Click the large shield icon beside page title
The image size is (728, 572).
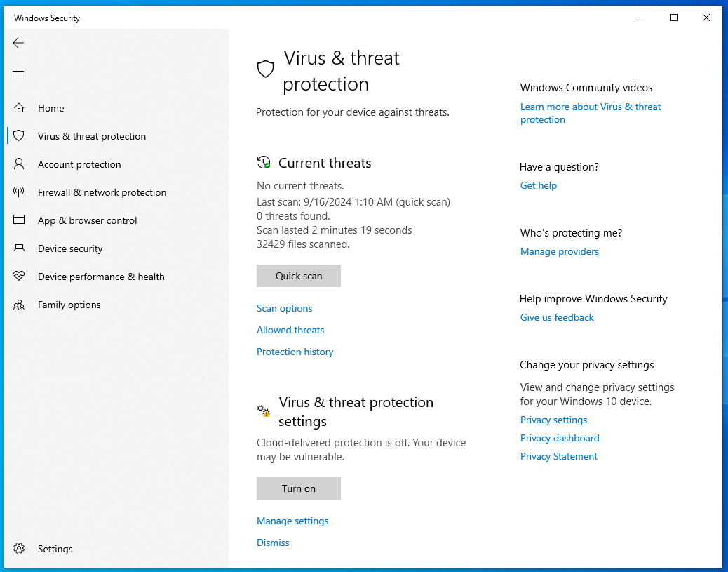pyautogui.click(x=266, y=69)
